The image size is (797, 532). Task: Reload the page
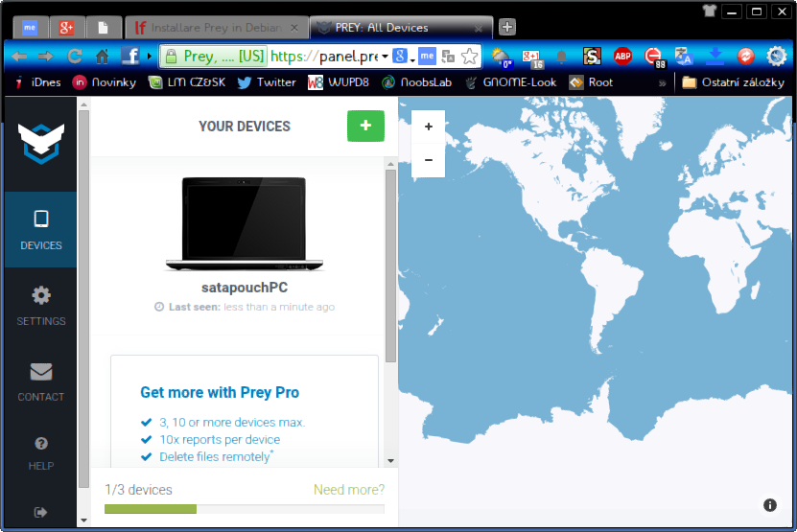(75, 57)
